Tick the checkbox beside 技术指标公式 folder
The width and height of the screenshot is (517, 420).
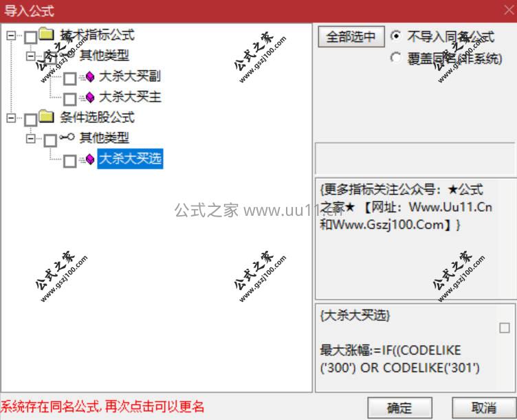[x=31, y=37]
